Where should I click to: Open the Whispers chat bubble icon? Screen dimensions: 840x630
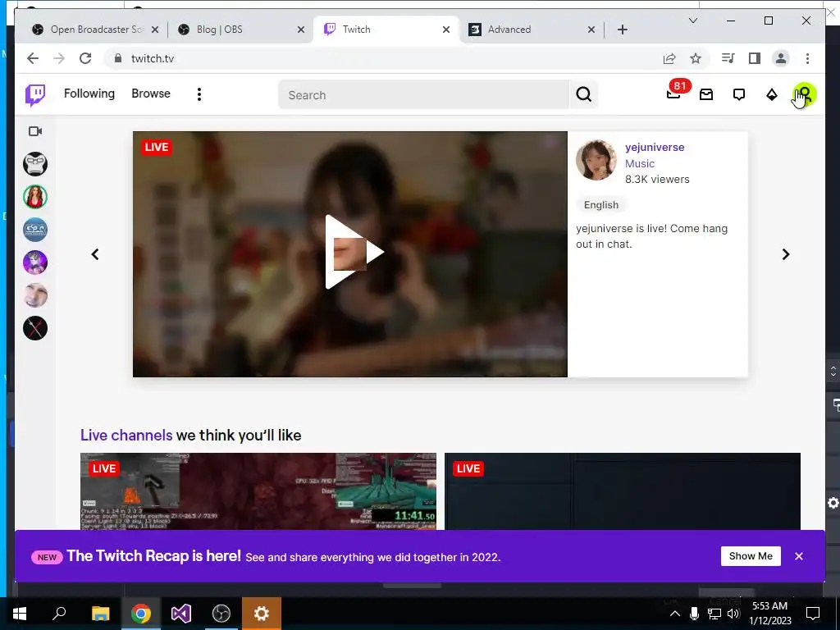pos(739,95)
